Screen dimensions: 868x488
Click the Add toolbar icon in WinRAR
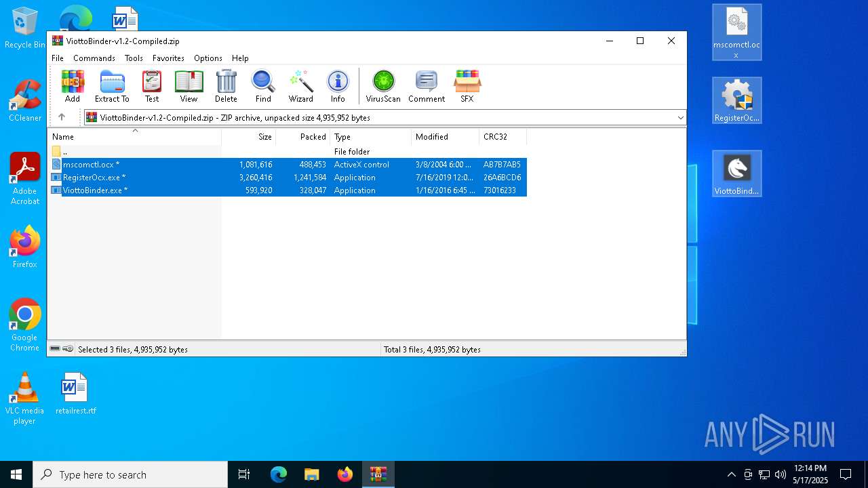[73, 86]
